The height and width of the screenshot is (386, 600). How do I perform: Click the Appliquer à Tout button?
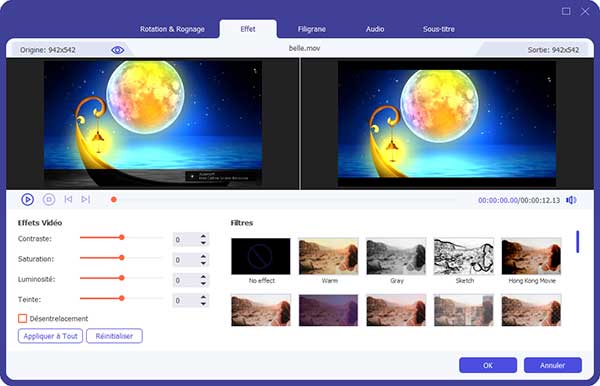pos(51,336)
